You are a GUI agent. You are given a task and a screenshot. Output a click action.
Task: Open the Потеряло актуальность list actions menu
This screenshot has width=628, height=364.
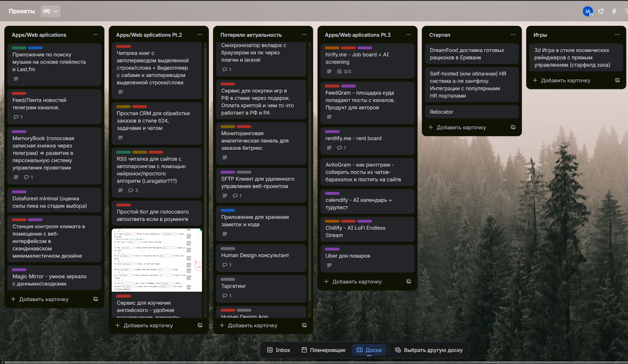pos(304,35)
